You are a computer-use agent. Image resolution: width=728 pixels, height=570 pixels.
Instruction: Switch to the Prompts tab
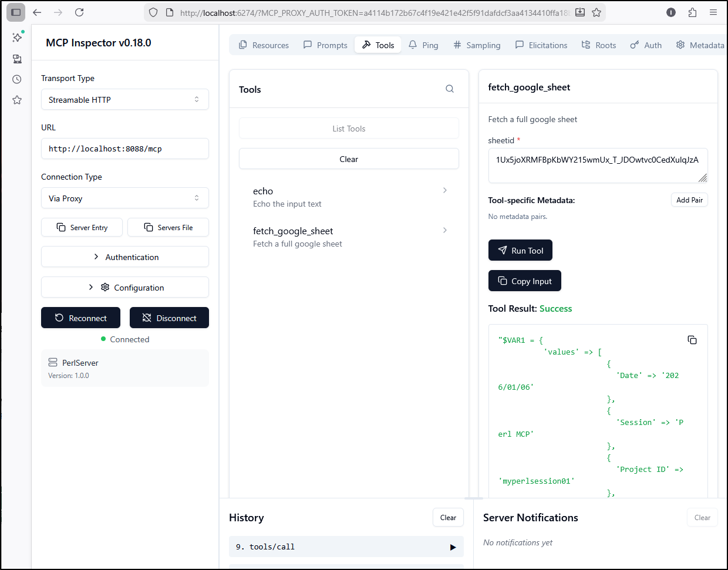pos(325,45)
